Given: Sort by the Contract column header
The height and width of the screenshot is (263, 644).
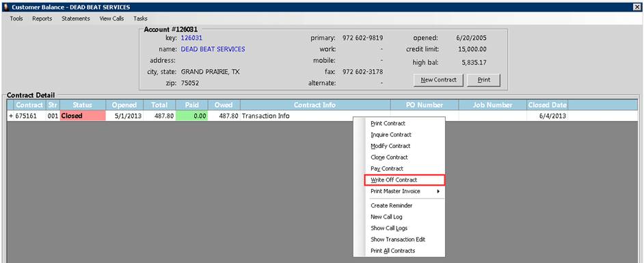Looking at the screenshot, I should (x=29, y=105).
